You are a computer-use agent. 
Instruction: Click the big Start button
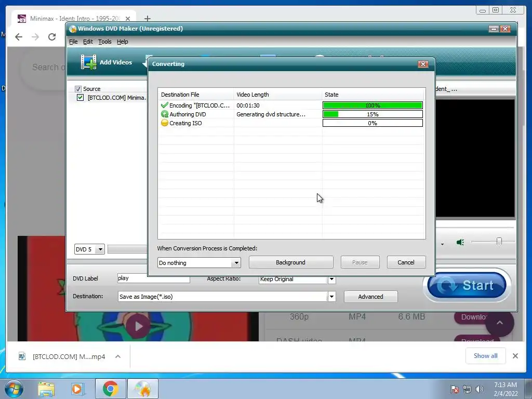pyautogui.click(x=467, y=285)
